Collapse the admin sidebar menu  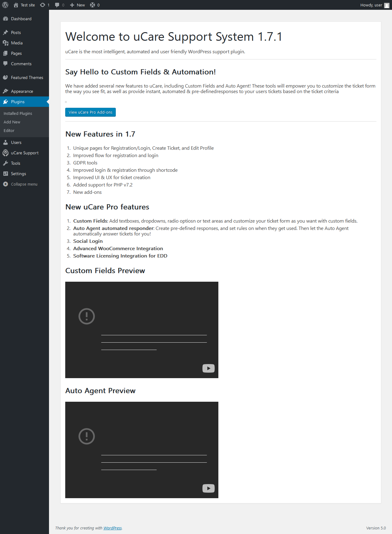24,184
